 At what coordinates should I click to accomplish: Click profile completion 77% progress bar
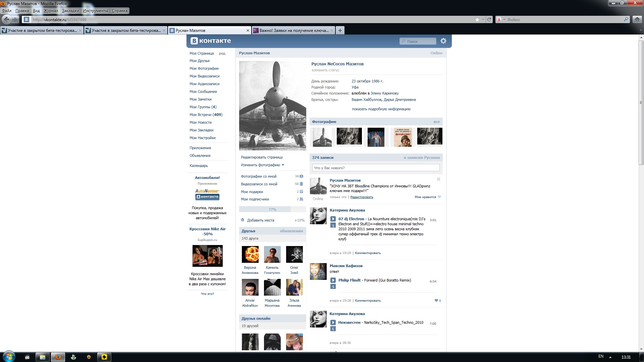(272, 209)
